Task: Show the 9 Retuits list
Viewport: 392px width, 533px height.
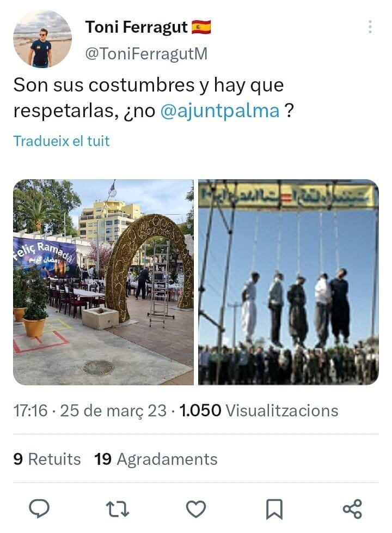Action: point(47,459)
